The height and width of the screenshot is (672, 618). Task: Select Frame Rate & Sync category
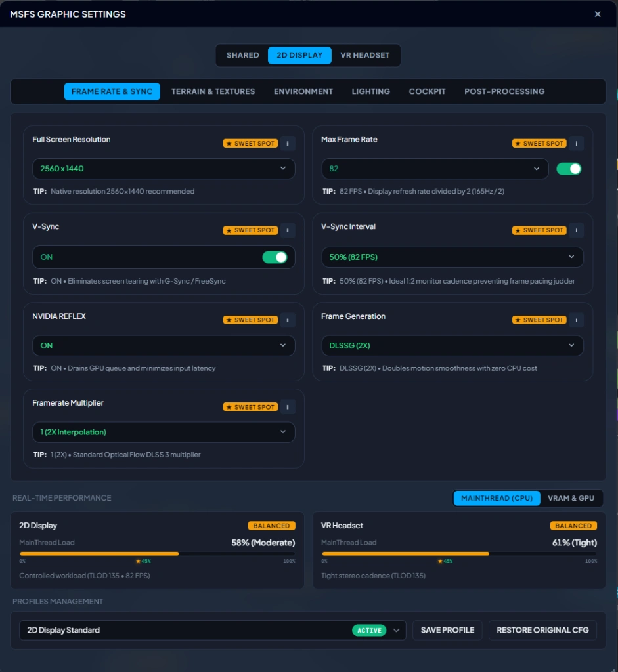(112, 91)
